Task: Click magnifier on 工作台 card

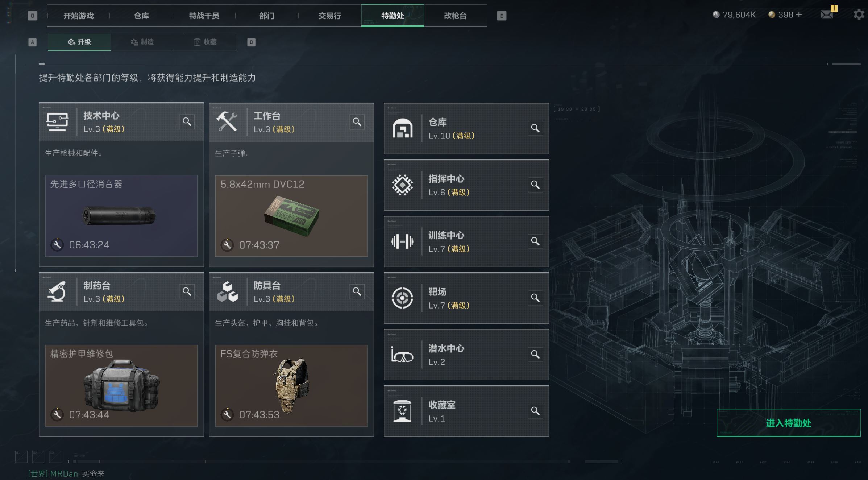Action: click(x=357, y=122)
